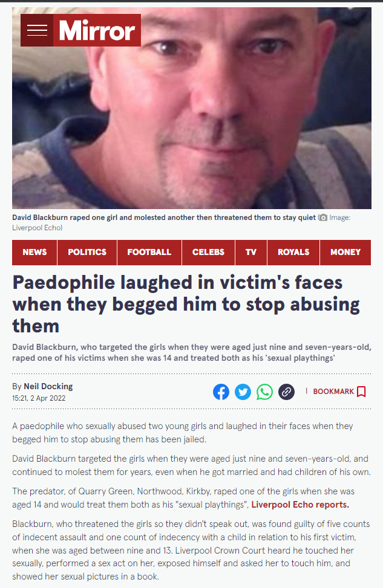Viewport: 383px width, 588px height.
Task: Click the camera icon in caption
Action: [323, 218]
